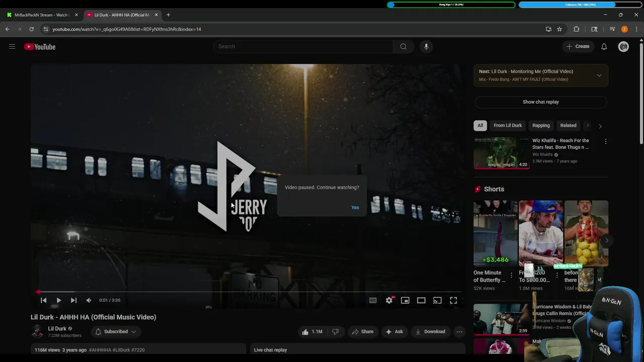Open media controls music icon
The width and height of the screenshot is (644, 362).
tap(612, 29)
